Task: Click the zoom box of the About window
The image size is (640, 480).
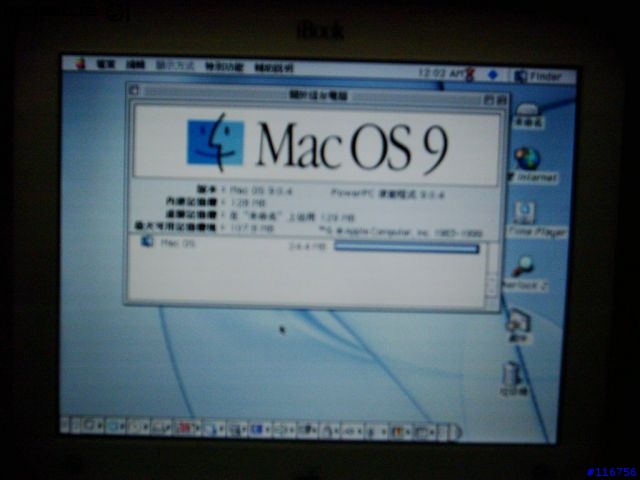Action: tap(489, 99)
